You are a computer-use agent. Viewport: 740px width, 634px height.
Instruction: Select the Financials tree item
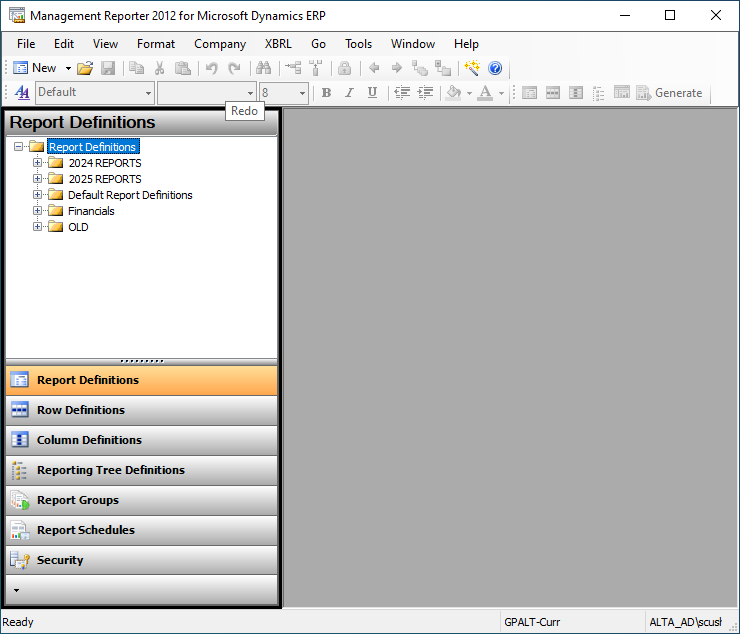click(x=91, y=211)
